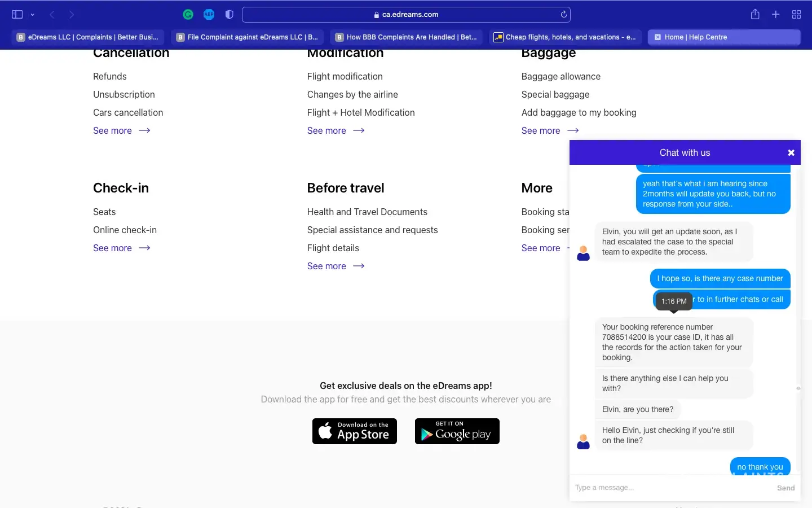
Task: Click the privacy shield icon
Action: click(229, 15)
